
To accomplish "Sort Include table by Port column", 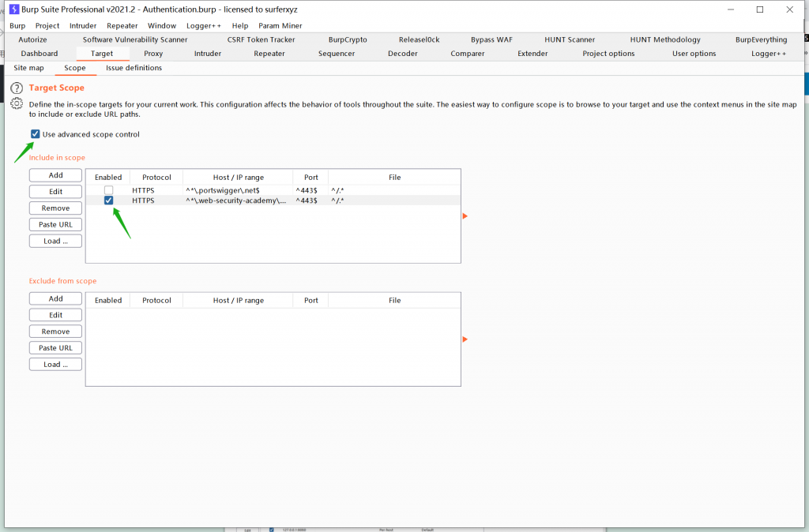I will [x=310, y=178].
